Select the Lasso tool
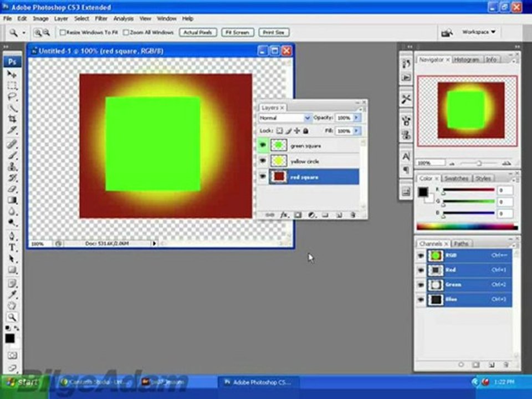 tap(12, 96)
